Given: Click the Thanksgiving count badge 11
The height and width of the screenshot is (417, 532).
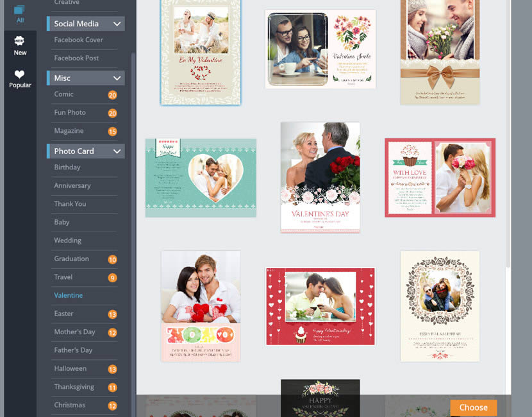Looking at the screenshot, I should click(x=113, y=387).
